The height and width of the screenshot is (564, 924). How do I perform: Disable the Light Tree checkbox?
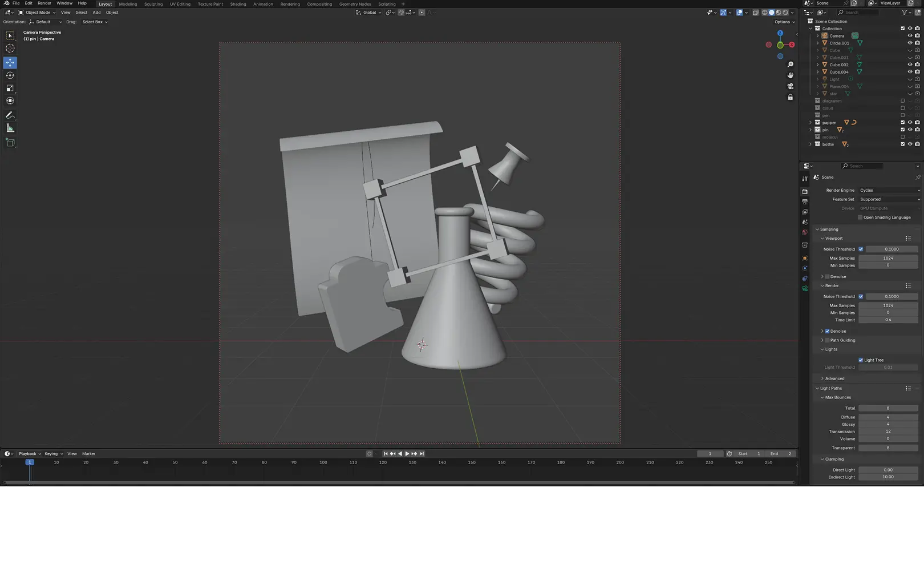[x=861, y=360]
